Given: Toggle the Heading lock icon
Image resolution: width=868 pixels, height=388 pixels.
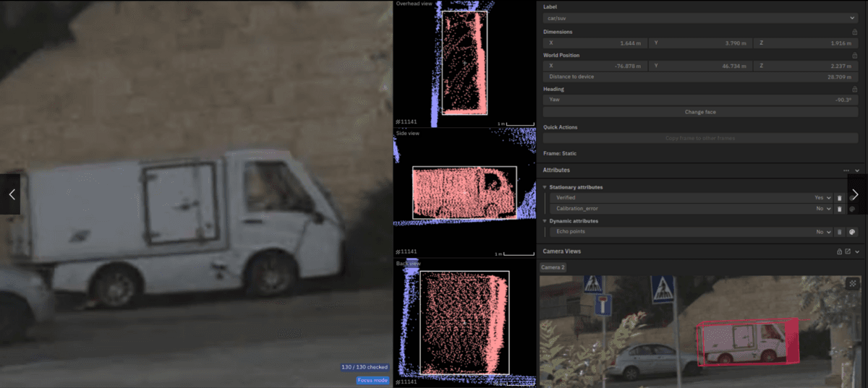Looking at the screenshot, I should pyautogui.click(x=854, y=89).
